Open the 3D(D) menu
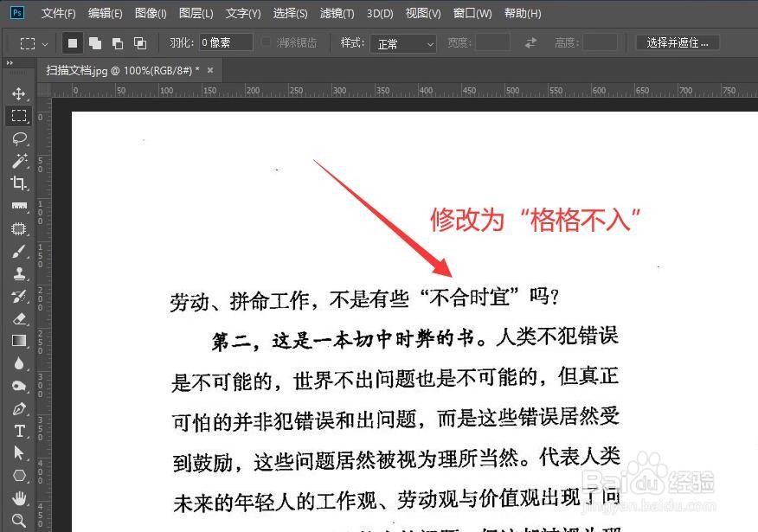 (x=380, y=14)
